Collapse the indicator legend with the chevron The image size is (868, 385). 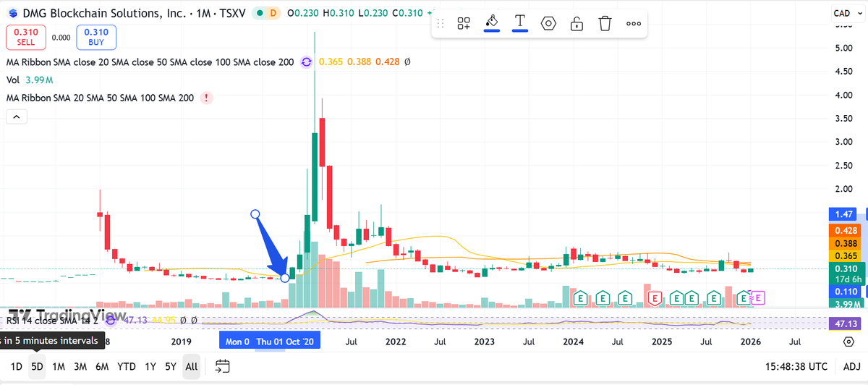point(17,116)
